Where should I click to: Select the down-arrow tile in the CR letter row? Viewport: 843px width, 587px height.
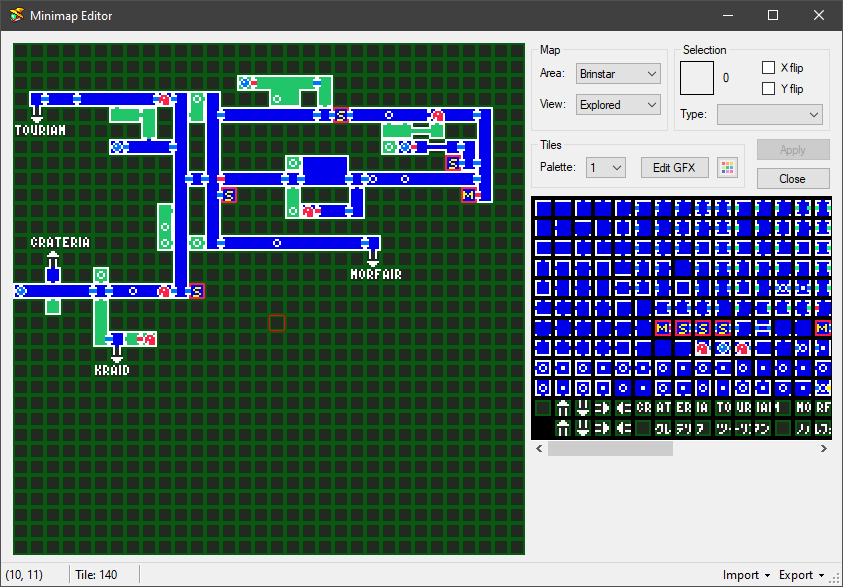(583, 408)
